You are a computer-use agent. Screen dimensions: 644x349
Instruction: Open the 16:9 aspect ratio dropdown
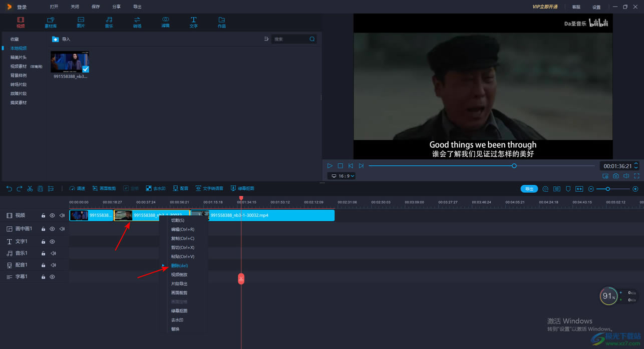343,176
